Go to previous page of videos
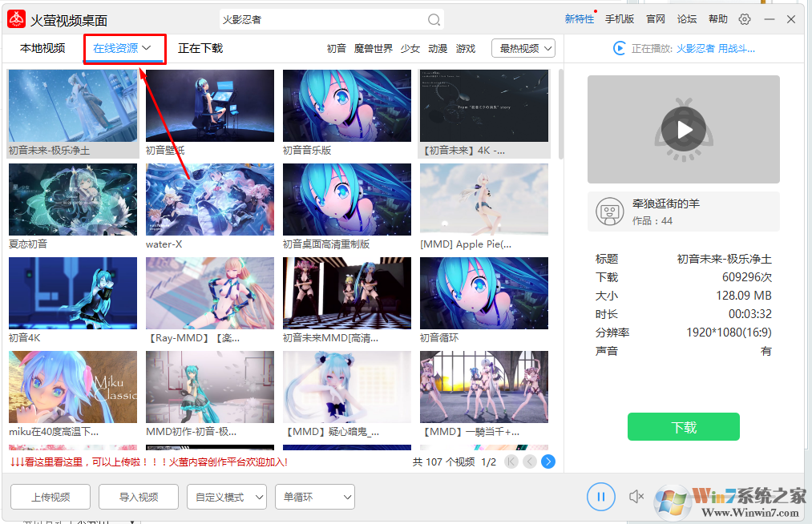812x524 pixels. pyautogui.click(x=530, y=462)
